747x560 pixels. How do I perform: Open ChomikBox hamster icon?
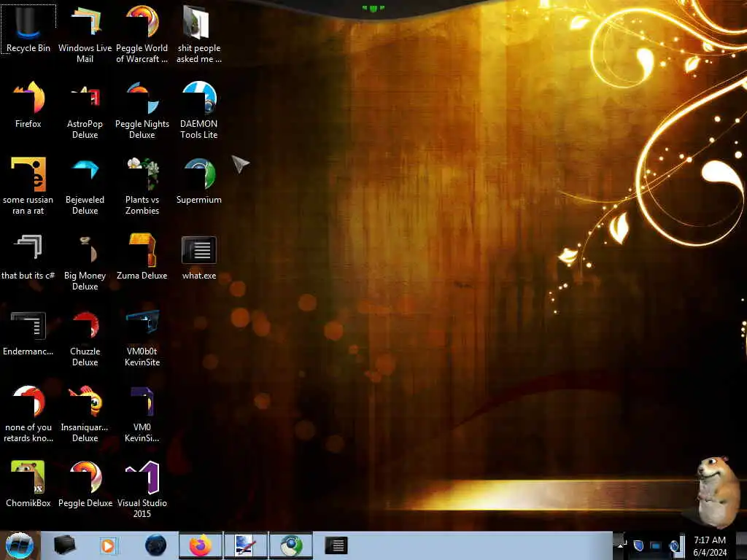point(28,484)
